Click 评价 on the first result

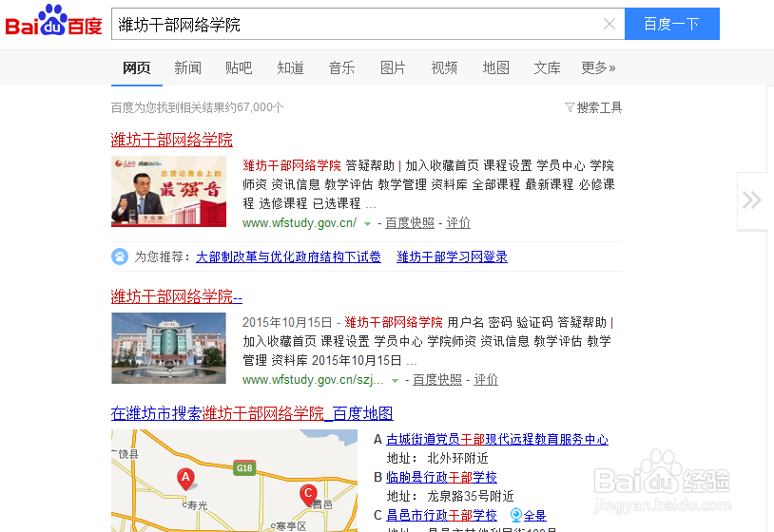[x=458, y=223]
